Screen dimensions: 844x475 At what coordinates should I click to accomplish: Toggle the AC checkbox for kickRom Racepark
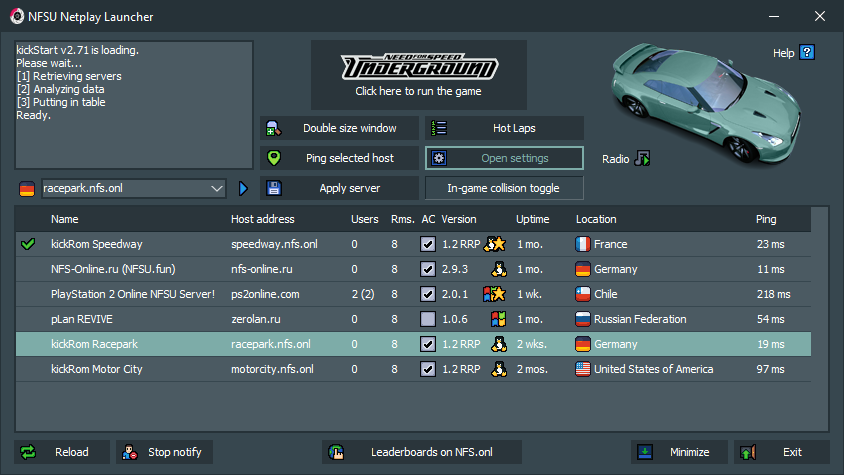click(428, 344)
